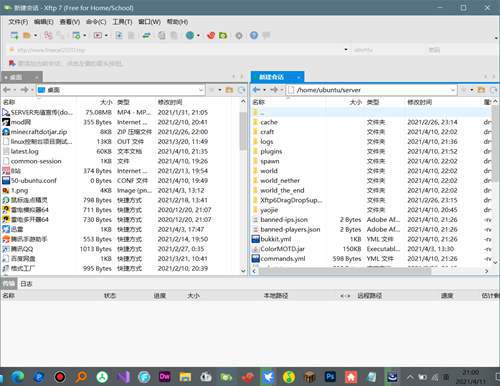Click the globe toolbar icon
Image resolution: width=500 pixels, height=386 pixels.
point(190,35)
